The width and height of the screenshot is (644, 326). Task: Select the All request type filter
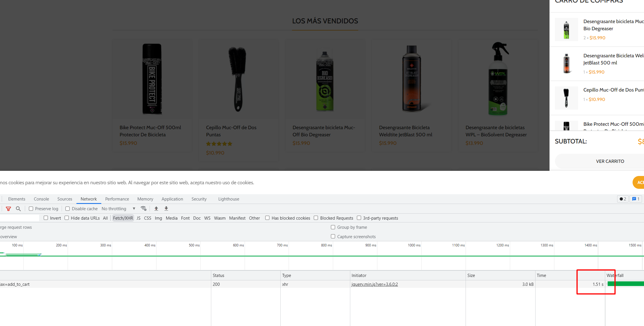point(105,218)
